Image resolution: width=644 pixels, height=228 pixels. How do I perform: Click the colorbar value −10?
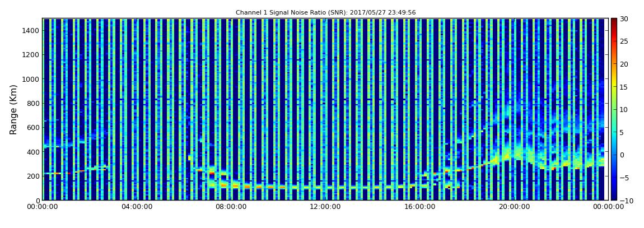(626, 201)
